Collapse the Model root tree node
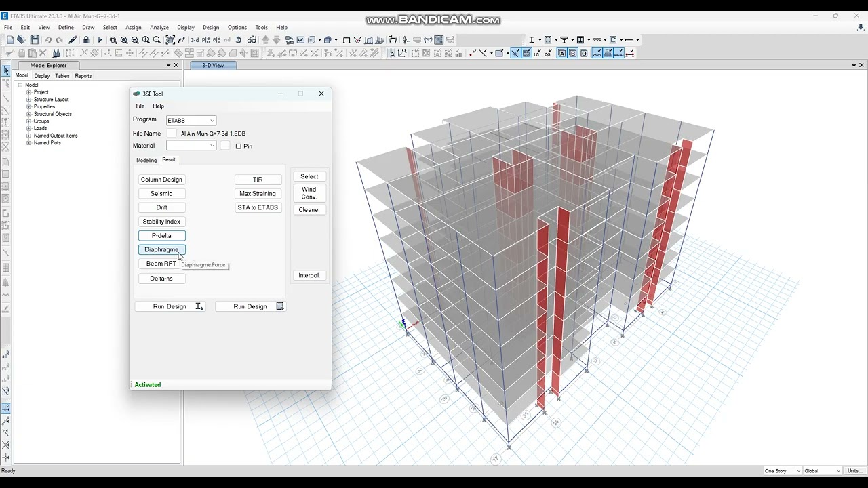 coord(20,85)
